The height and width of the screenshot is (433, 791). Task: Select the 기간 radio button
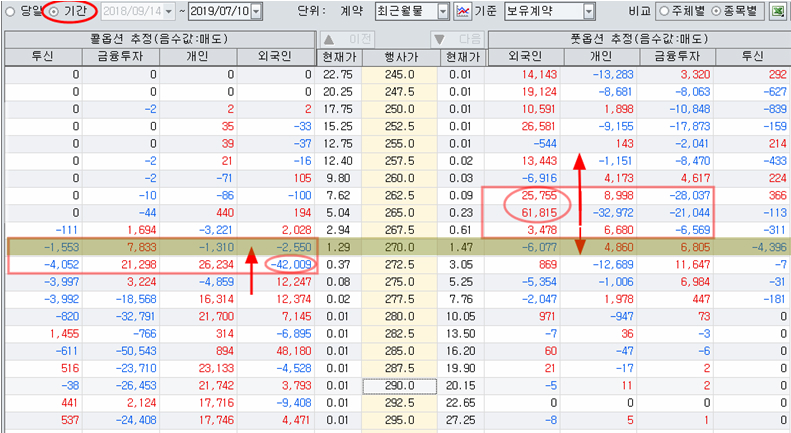pos(55,11)
